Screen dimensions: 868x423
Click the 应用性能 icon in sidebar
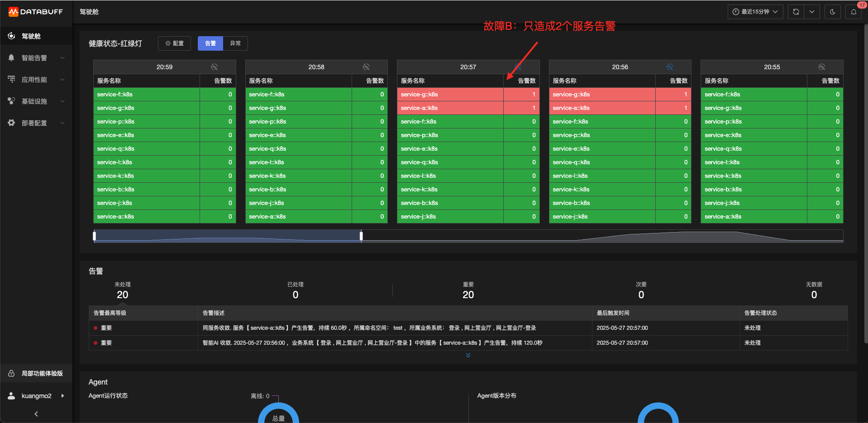click(x=11, y=79)
